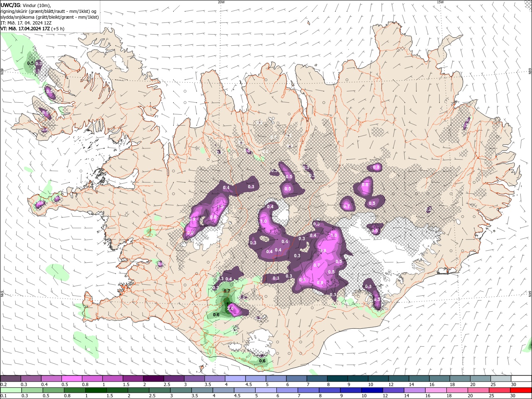Click the "2.0" precipitation value on the map
This screenshot has height=399, width=532.
tap(230, 309)
